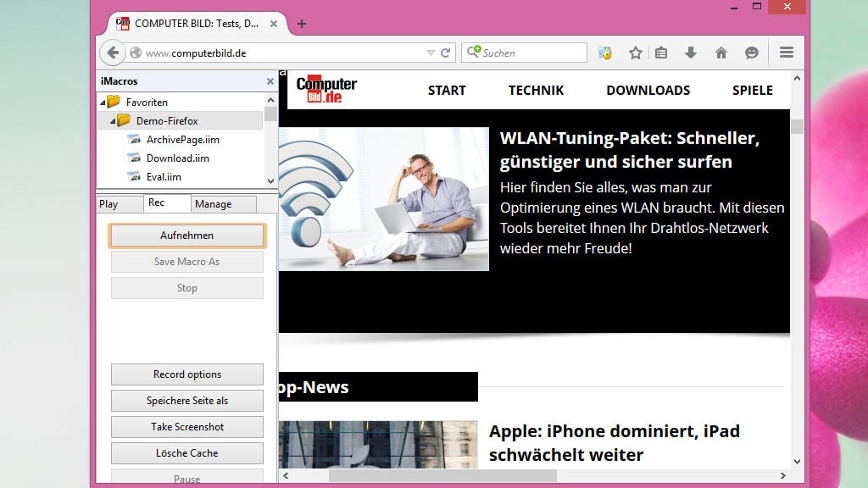Click the horizontal scrollbar thumb

pyautogui.click(x=442, y=476)
